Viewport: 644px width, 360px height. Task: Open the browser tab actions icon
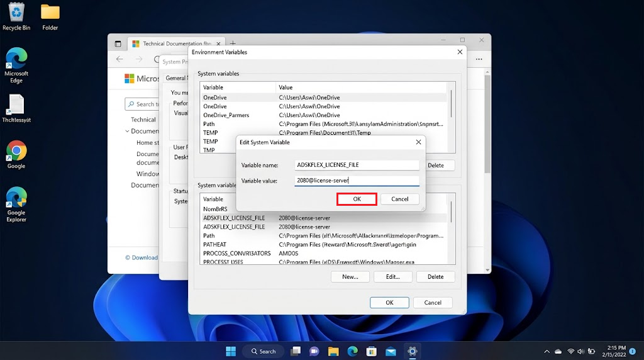point(118,43)
